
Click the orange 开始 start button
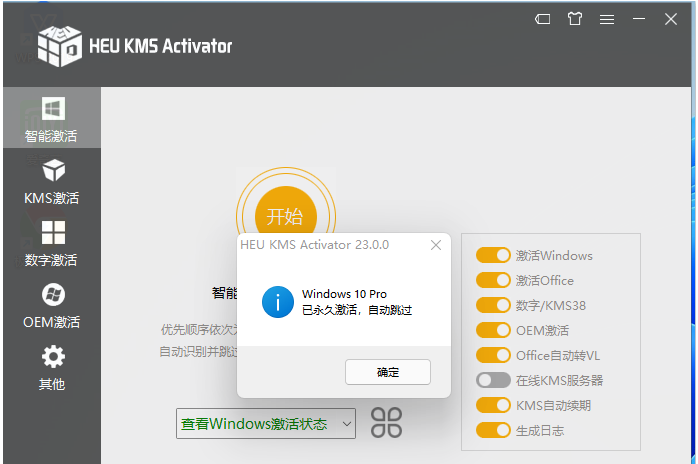(x=285, y=217)
